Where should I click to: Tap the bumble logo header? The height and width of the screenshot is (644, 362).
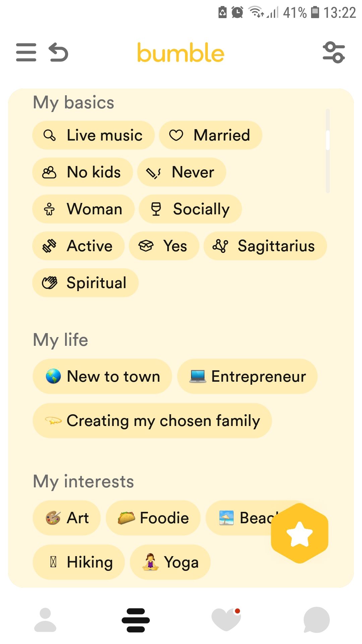(181, 53)
